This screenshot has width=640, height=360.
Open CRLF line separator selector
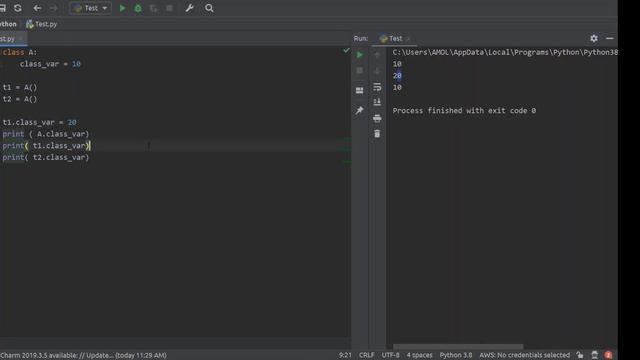(366, 355)
